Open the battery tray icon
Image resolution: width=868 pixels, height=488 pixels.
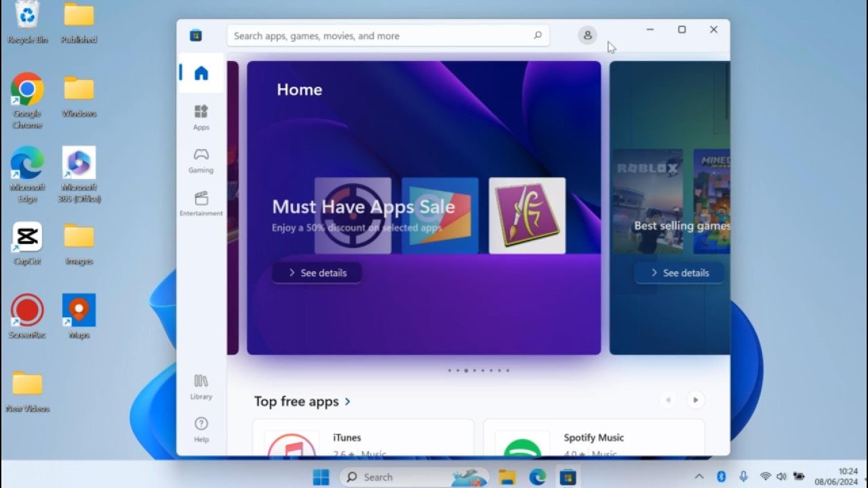click(x=799, y=476)
